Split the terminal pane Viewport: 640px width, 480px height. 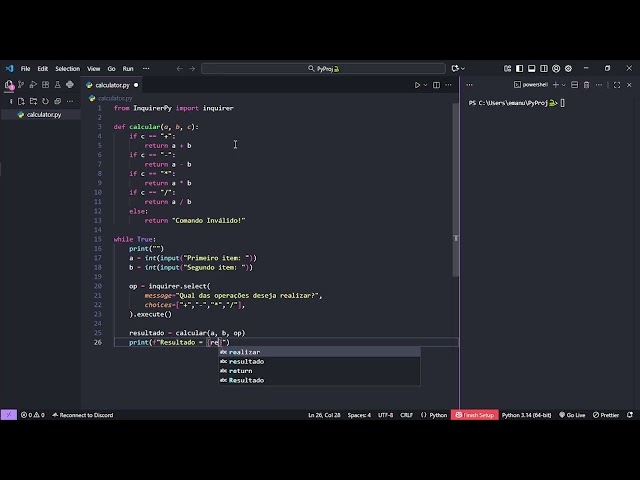tap(574, 85)
